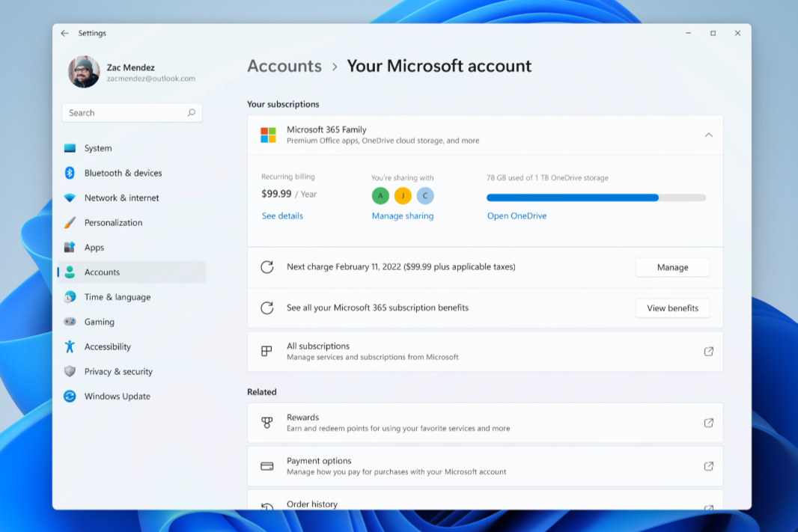Click the OneDrive storage usage bar
This screenshot has height=532, width=798.
[x=596, y=198]
